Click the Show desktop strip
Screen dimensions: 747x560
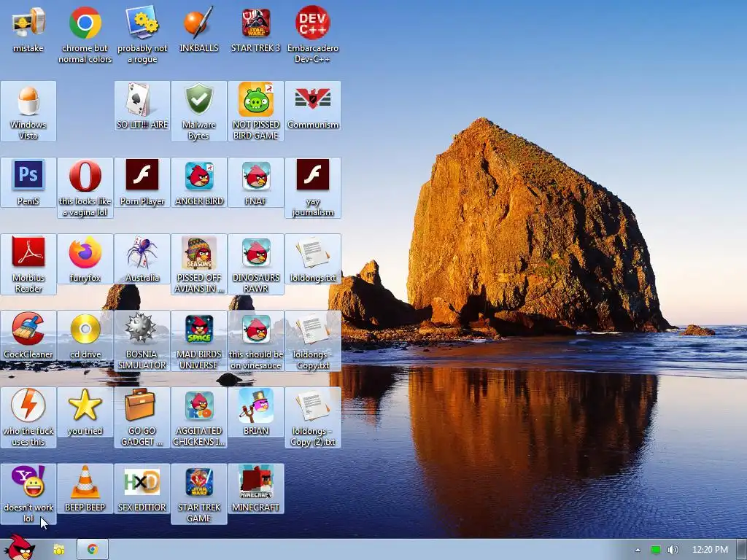click(741, 550)
